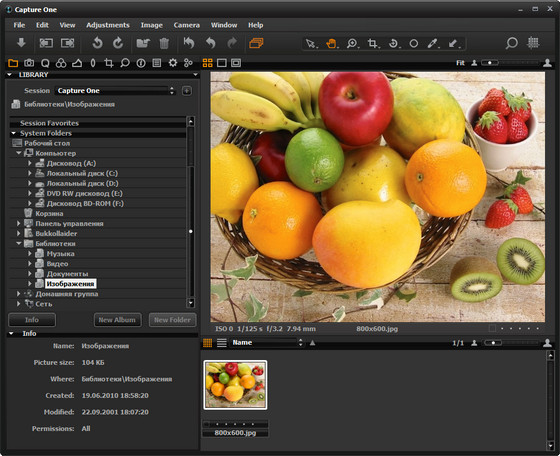Toggle the orange thumbnail grid browser view
The width and height of the screenshot is (560, 456).
pyautogui.click(x=208, y=343)
